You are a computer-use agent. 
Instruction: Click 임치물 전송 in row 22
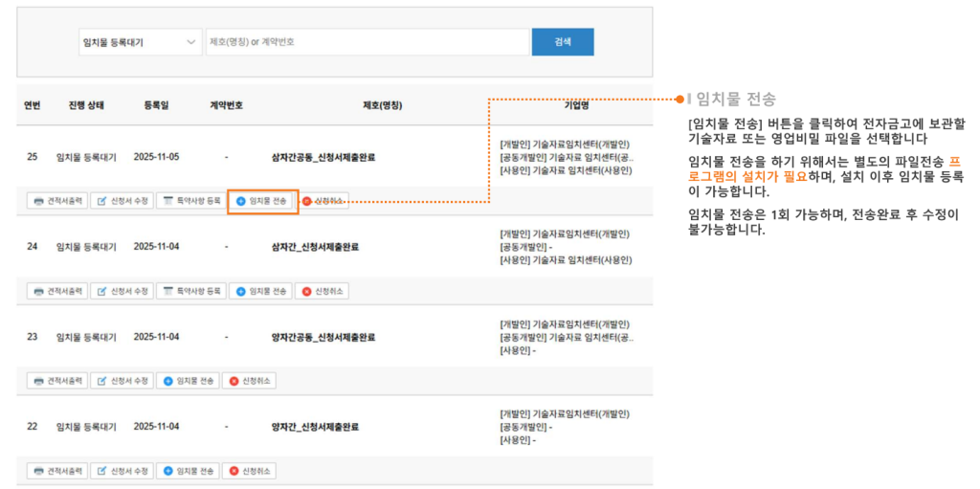189,471
